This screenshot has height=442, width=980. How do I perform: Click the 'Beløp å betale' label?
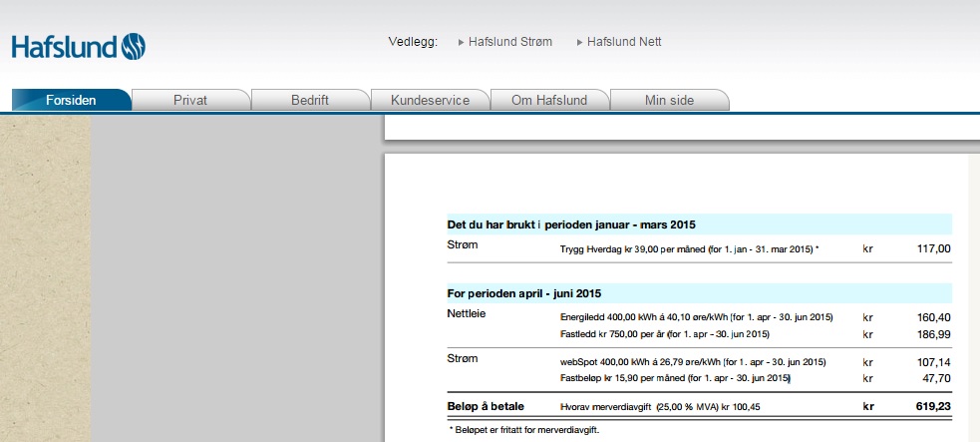486,406
